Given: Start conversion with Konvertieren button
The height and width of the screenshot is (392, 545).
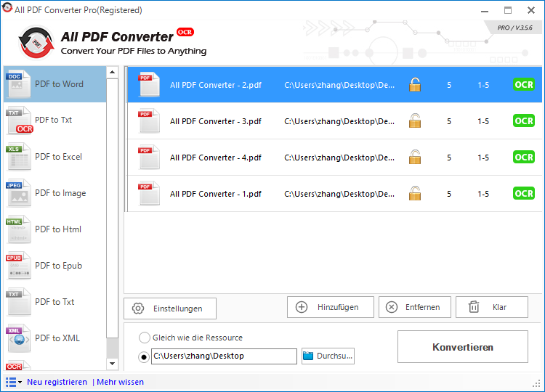Looking at the screenshot, I should pos(463,347).
